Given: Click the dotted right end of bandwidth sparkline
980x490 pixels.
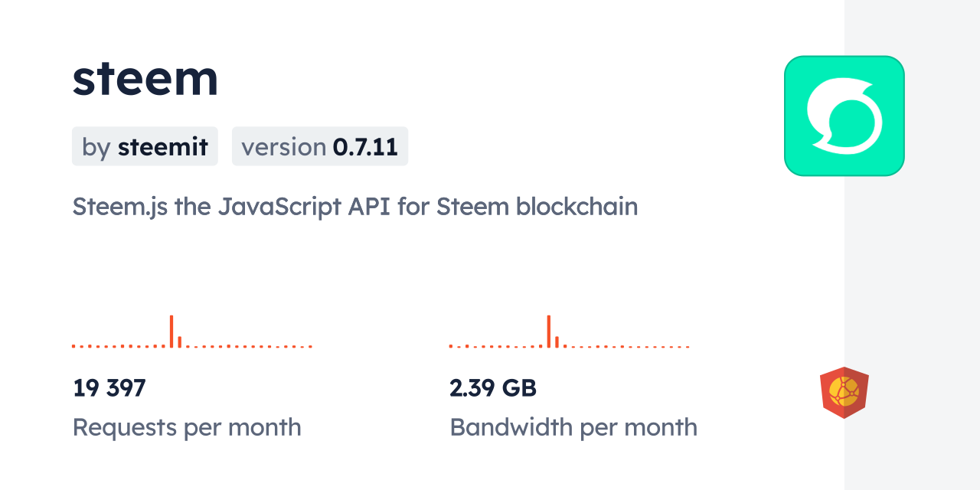Looking at the screenshot, I should pyautogui.click(x=687, y=347).
